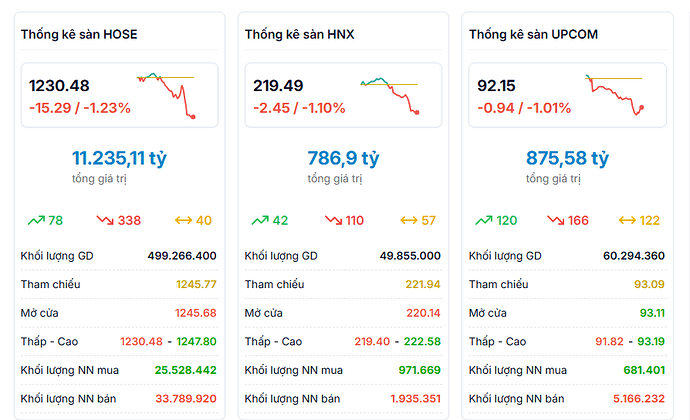Open the HOSE index mini chart

[x=166, y=94]
